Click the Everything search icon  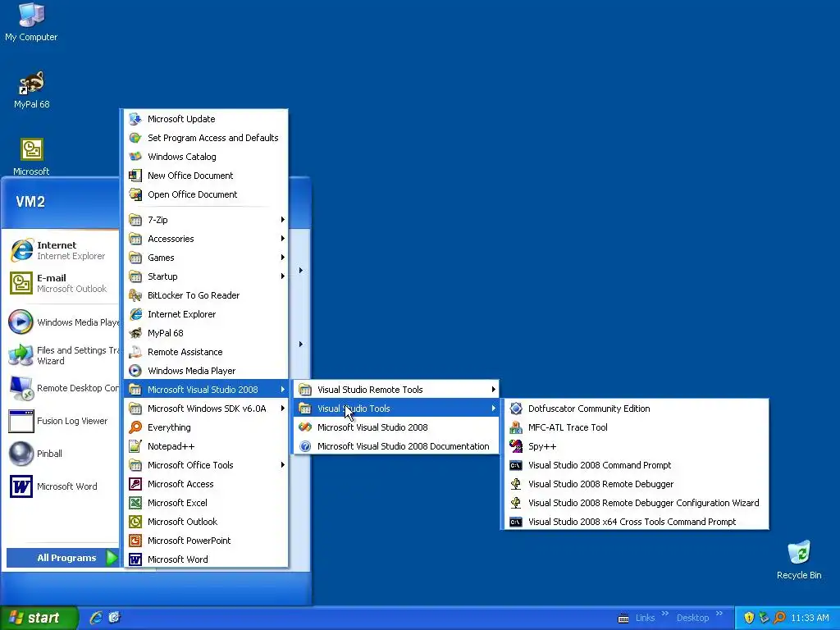pyautogui.click(x=135, y=427)
